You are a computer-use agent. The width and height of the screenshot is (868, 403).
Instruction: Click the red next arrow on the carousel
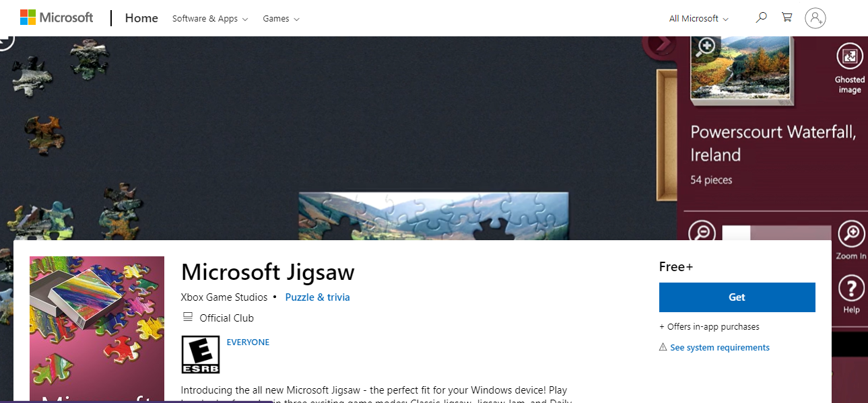(660, 44)
